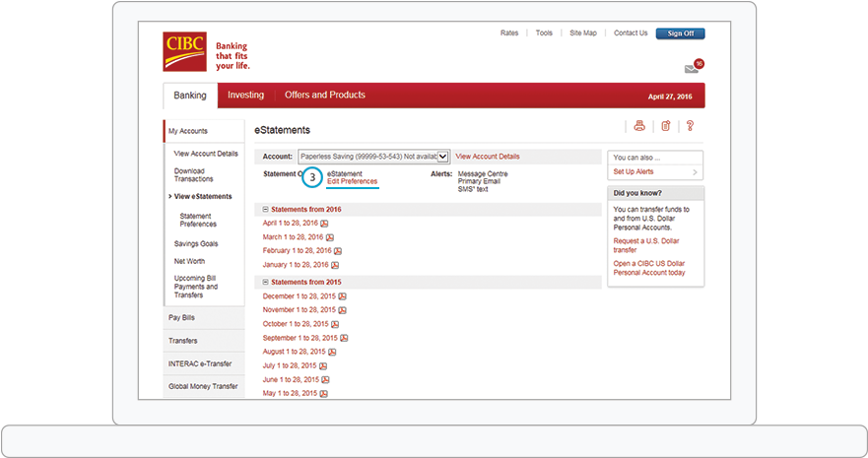The height and width of the screenshot is (458, 868).
Task: Click the Sign Off button
Action: pyautogui.click(x=680, y=33)
